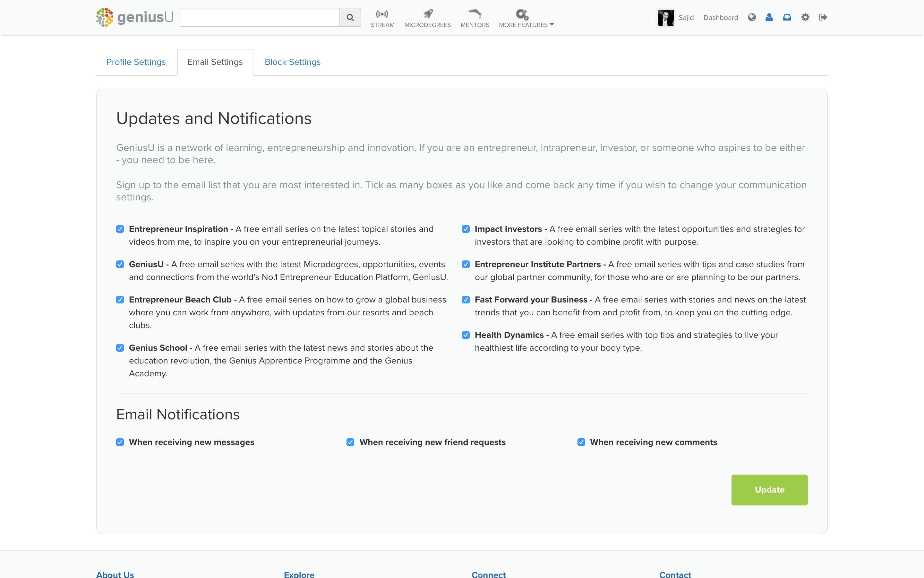Click the Connect footer heading
Screen dimensions: 924x578
[x=488, y=574]
